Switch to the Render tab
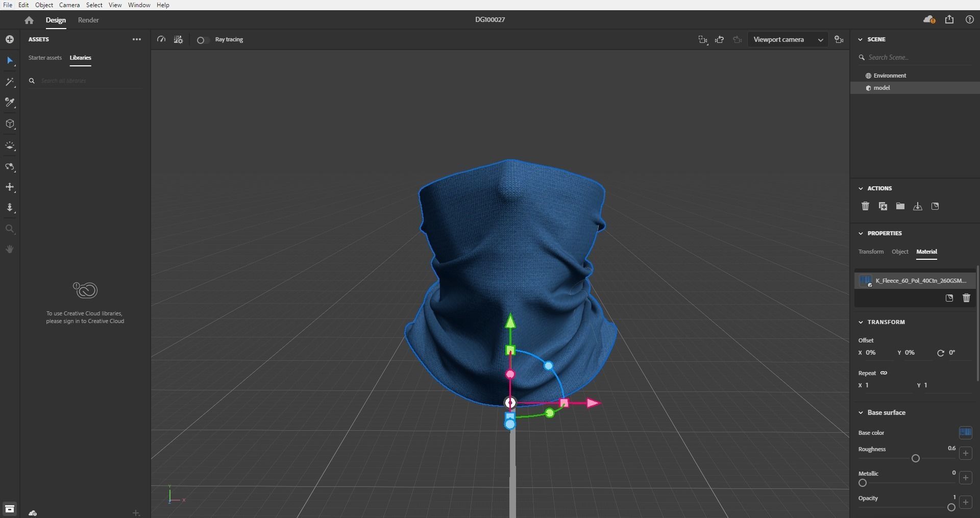The height and width of the screenshot is (518, 980). click(x=88, y=20)
